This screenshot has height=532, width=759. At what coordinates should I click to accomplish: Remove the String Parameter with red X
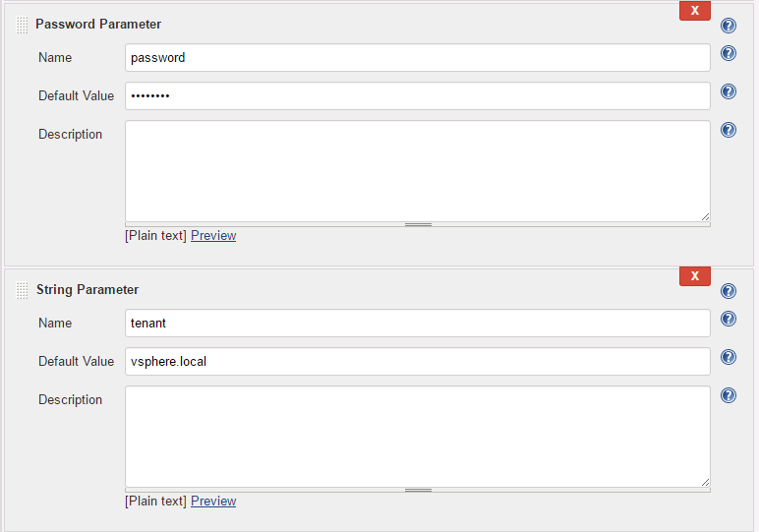694,276
